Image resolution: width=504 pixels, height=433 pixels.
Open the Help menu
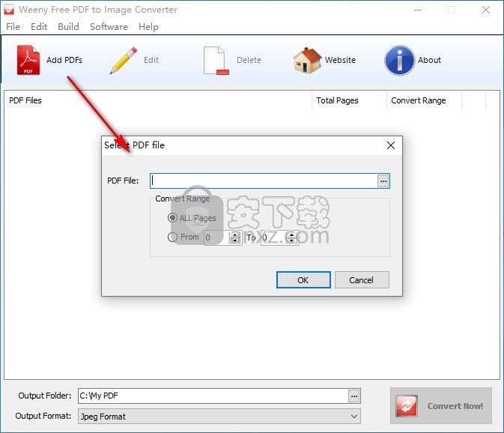[x=148, y=27]
